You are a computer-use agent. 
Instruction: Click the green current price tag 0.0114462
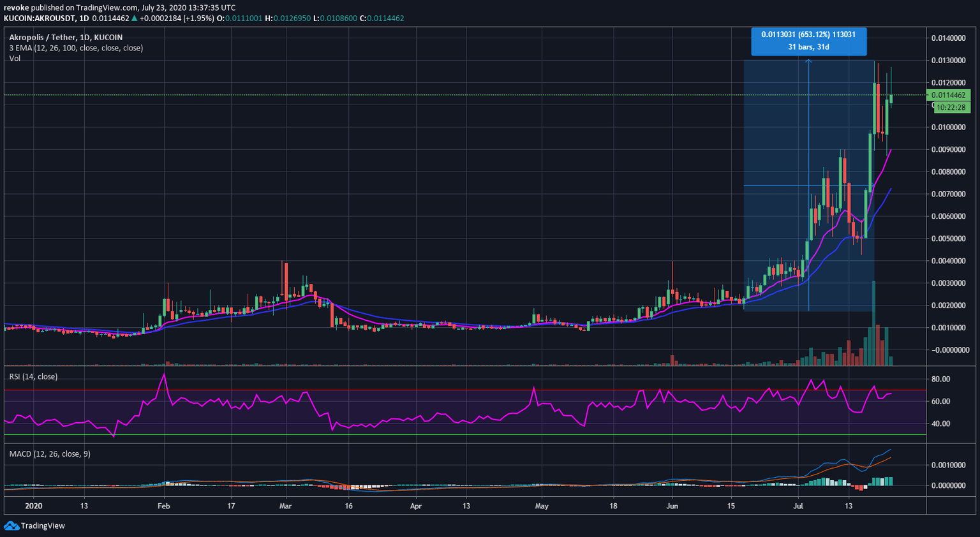click(949, 95)
